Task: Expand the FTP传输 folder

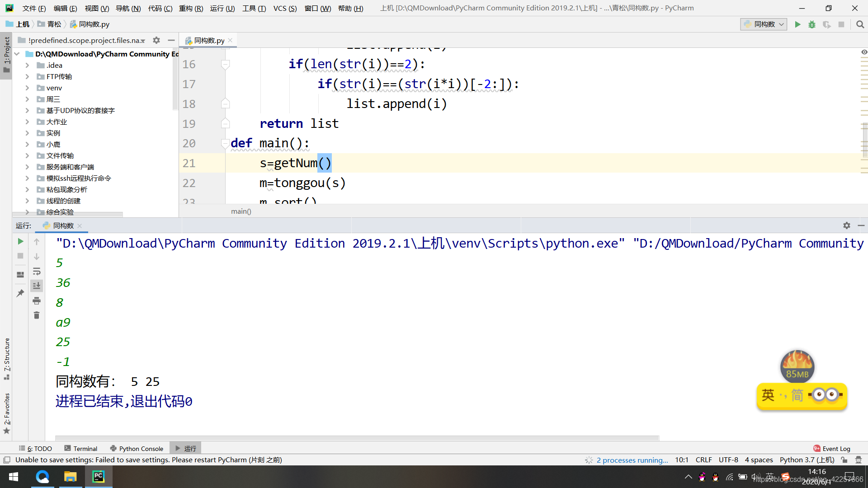Action: [27, 77]
